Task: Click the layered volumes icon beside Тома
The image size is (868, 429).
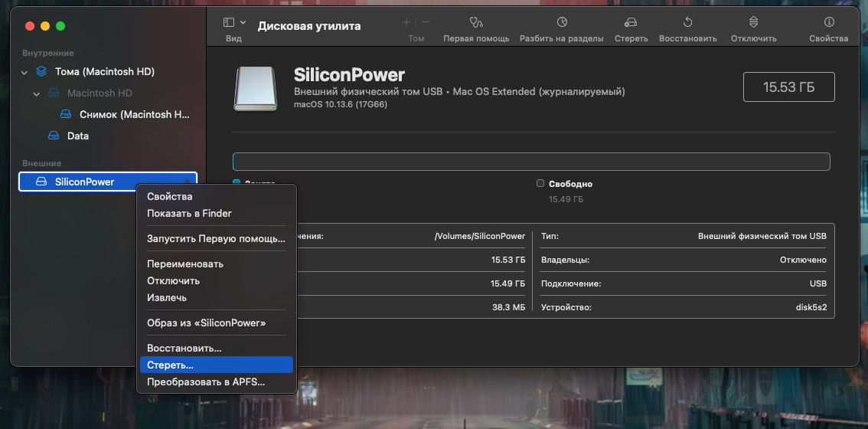Action: (41, 71)
